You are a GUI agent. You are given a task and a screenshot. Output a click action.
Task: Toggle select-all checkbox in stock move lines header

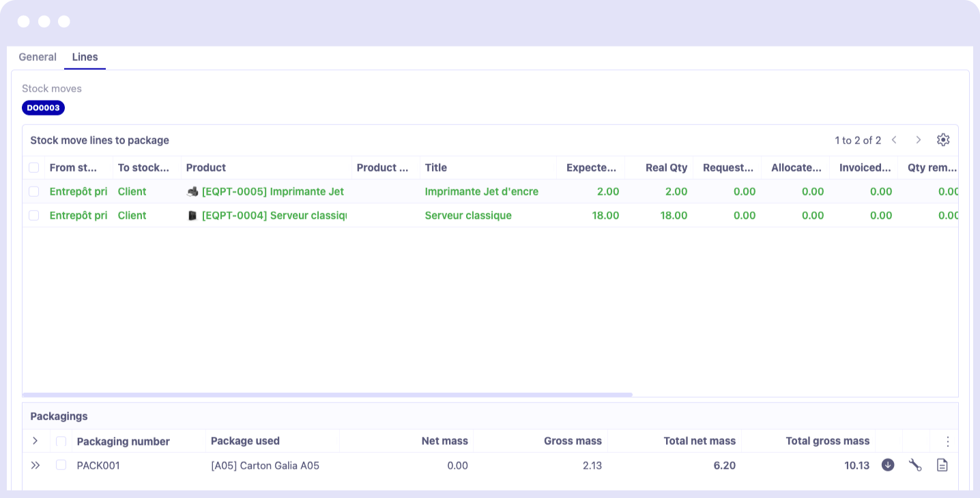point(33,167)
